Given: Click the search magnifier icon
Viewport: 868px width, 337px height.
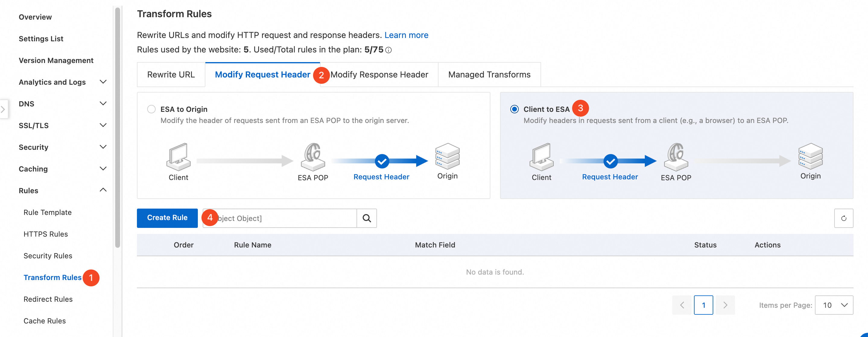Looking at the screenshot, I should click(x=367, y=218).
